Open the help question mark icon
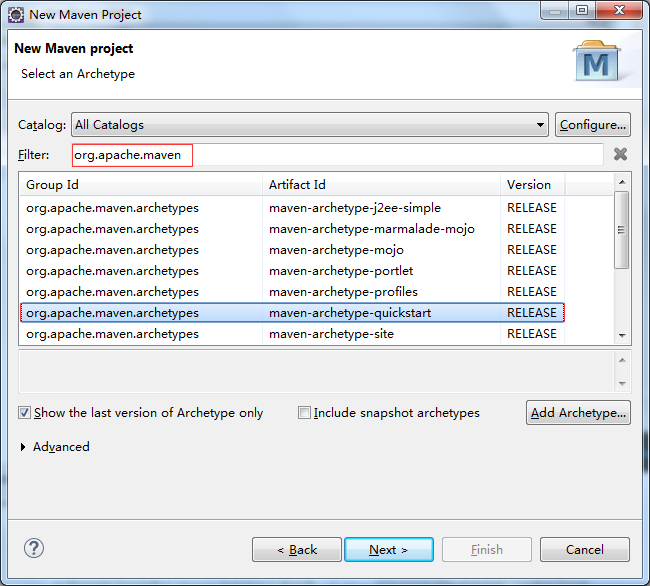 (x=34, y=549)
